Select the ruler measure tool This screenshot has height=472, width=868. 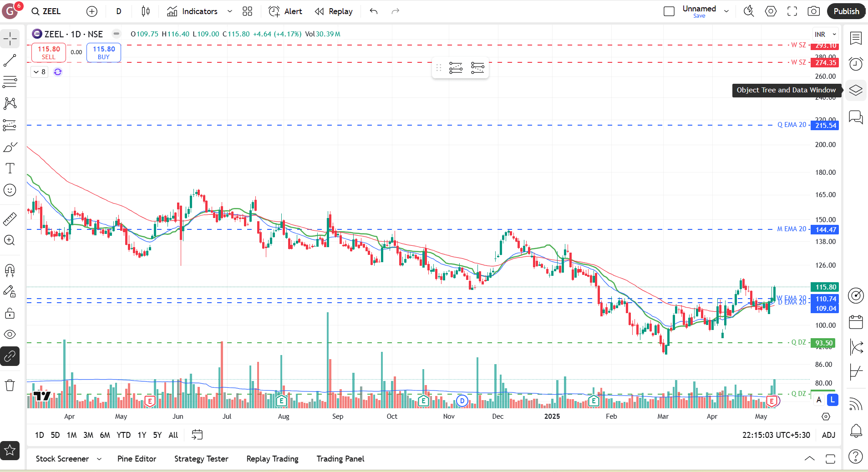pyautogui.click(x=10, y=219)
